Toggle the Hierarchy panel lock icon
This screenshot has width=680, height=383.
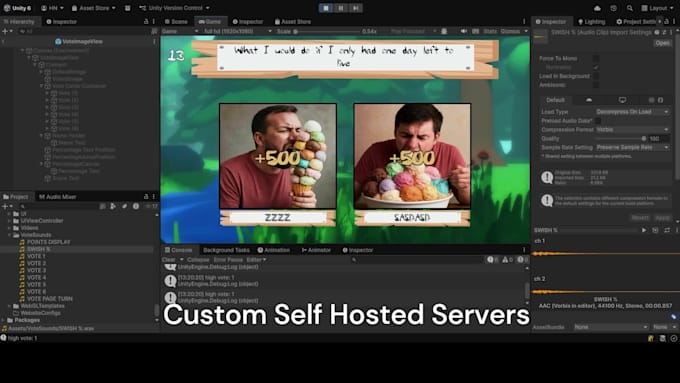tap(146, 21)
